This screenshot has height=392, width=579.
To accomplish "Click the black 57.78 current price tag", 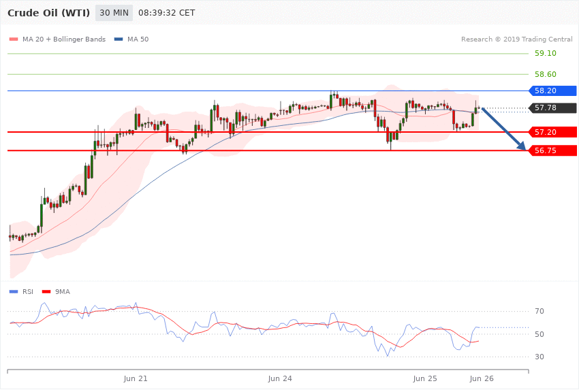I will [553, 108].
